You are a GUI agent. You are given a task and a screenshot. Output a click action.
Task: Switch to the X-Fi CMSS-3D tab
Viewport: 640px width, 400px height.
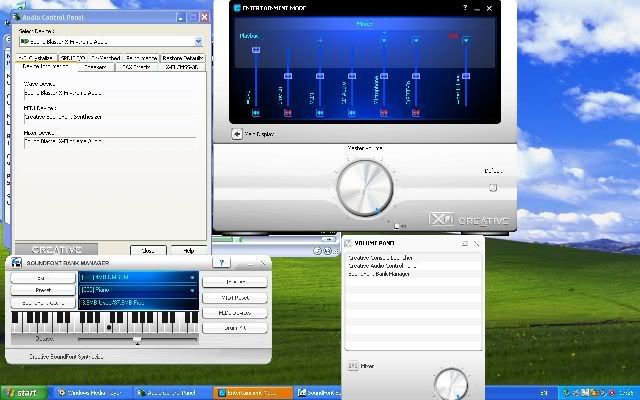182,67
